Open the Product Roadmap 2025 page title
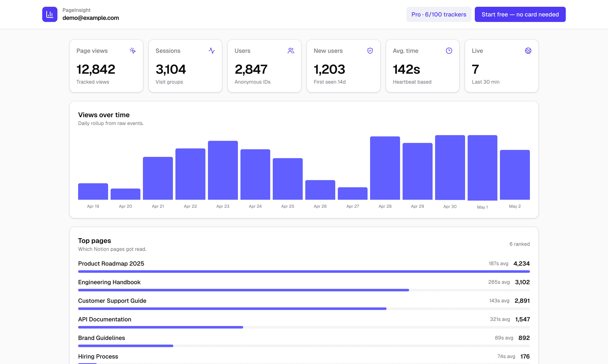Screen dimensions: 608x364 [x=111, y=263]
